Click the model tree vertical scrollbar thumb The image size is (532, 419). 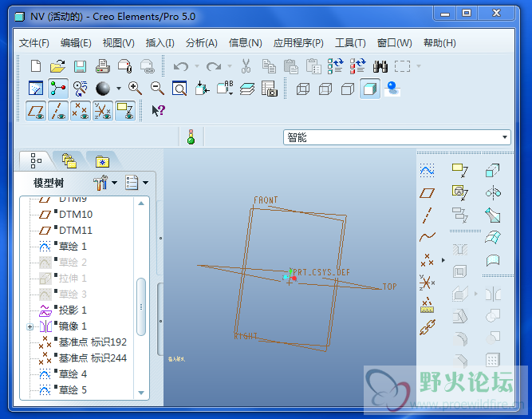point(141,306)
